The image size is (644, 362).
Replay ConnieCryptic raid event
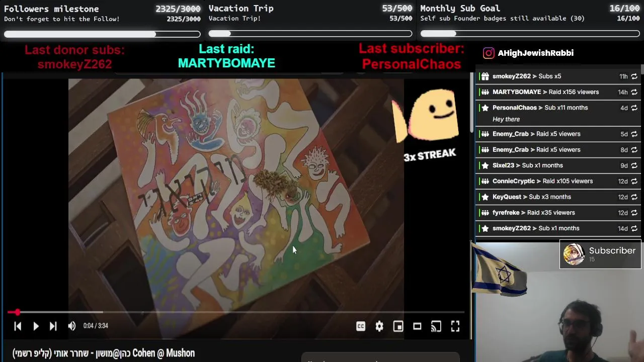click(x=634, y=181)
